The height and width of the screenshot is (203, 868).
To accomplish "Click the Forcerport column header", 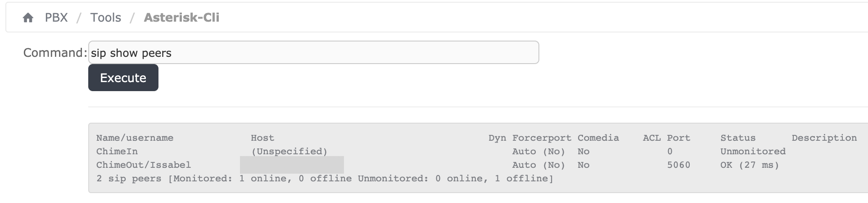I will pyautogui.click(x=542, y=138).
